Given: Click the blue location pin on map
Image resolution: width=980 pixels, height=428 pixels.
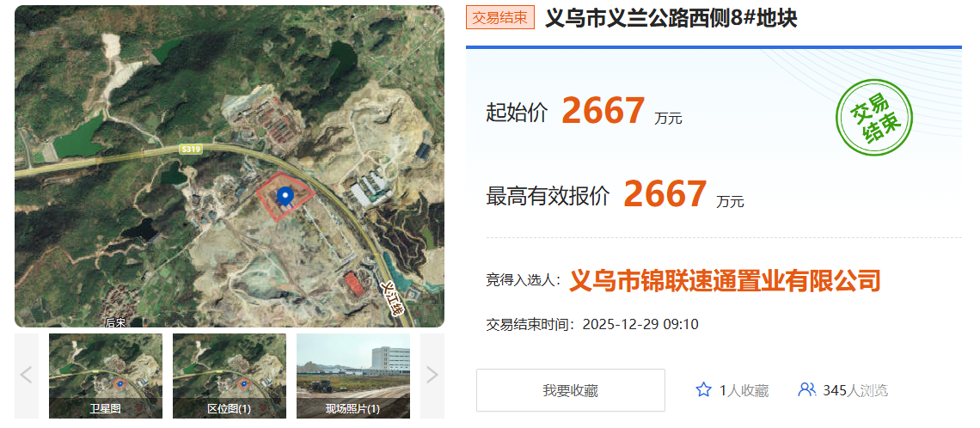Looking at the screenshot, I should coord(285,197).
